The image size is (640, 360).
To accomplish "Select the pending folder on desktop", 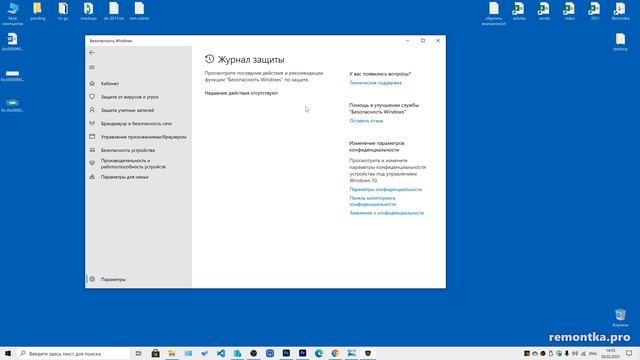I will (38, 11).
